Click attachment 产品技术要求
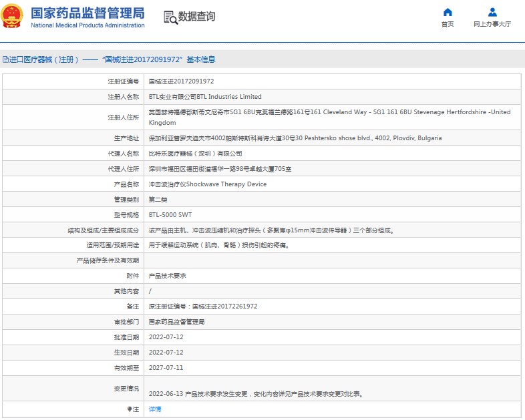 point(167,276)
